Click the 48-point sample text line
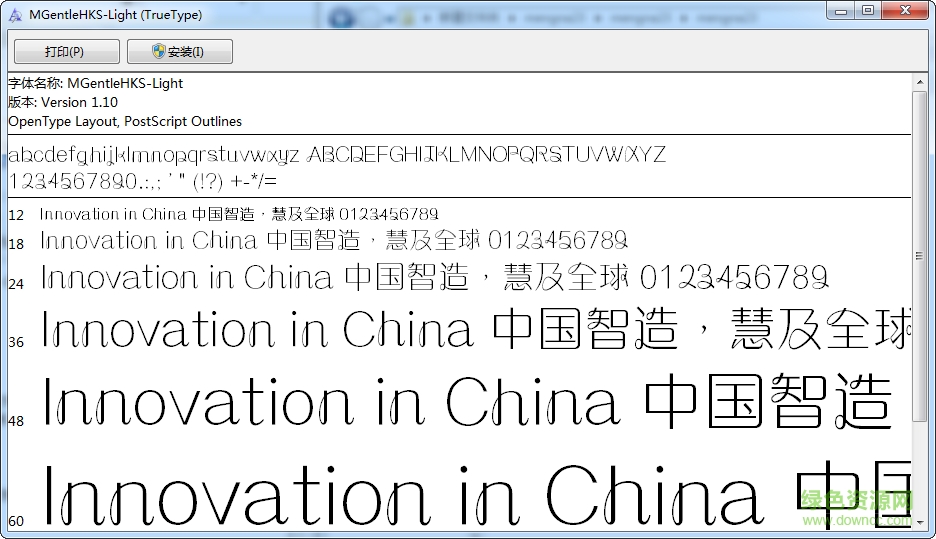 tap(467, 401)
